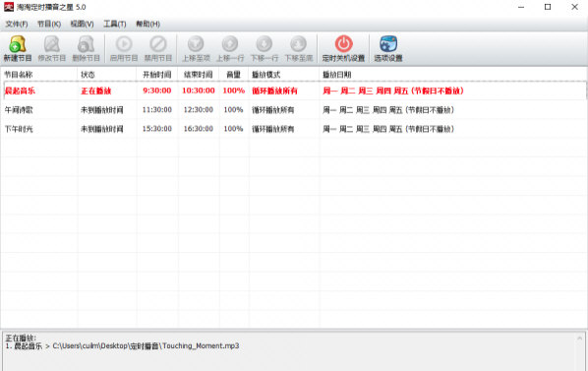
Task: Click the 下移至底 (move to bottom) icon
Action: coord(299,44)
